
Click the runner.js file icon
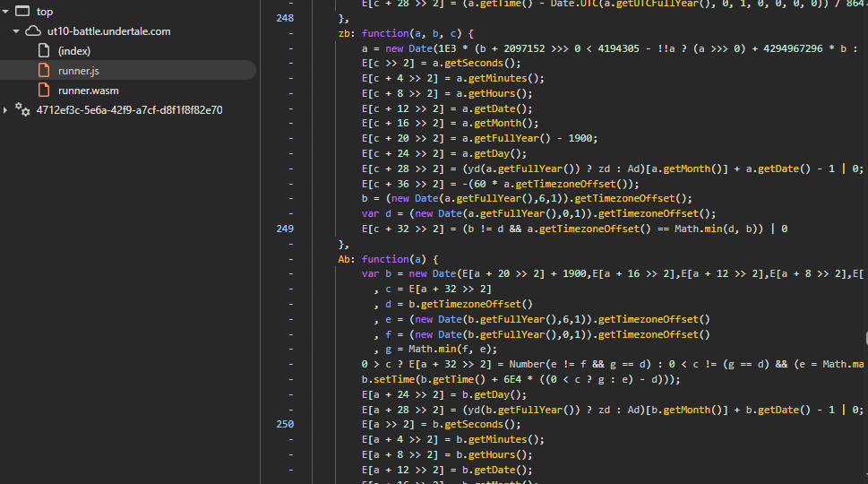(x=44, y=70)
